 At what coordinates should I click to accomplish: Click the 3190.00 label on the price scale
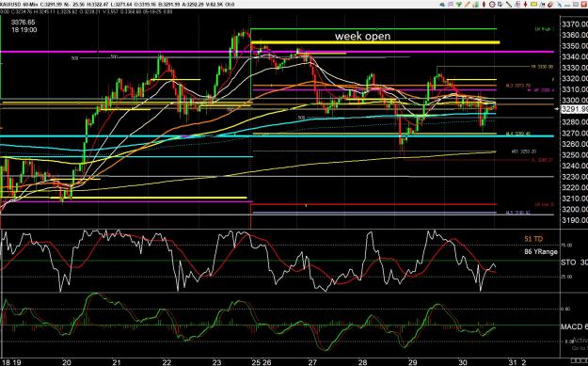[x=575, y=220]
